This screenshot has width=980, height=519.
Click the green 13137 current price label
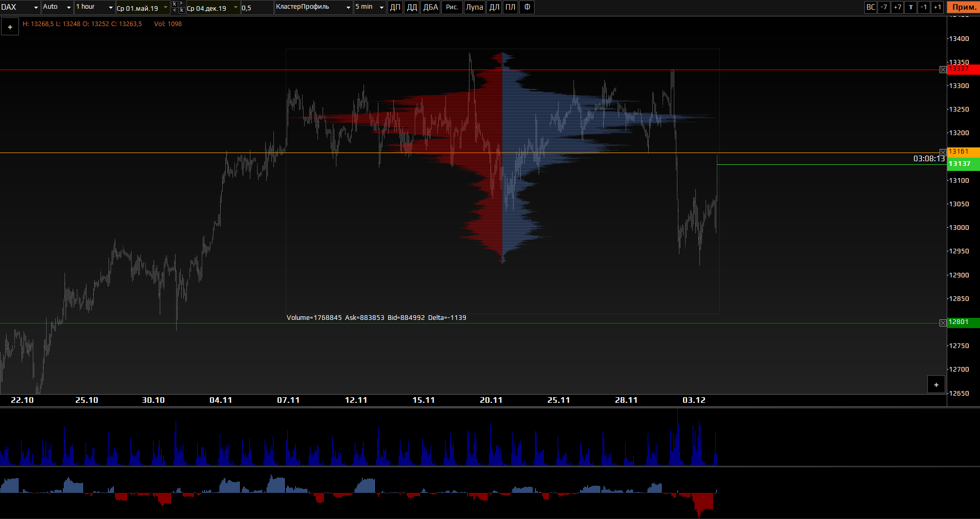tap(963, 164)
